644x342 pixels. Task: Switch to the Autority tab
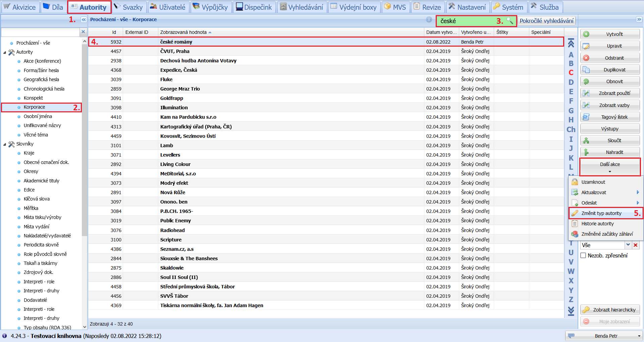pyautogui.click(x=89, y=7)
